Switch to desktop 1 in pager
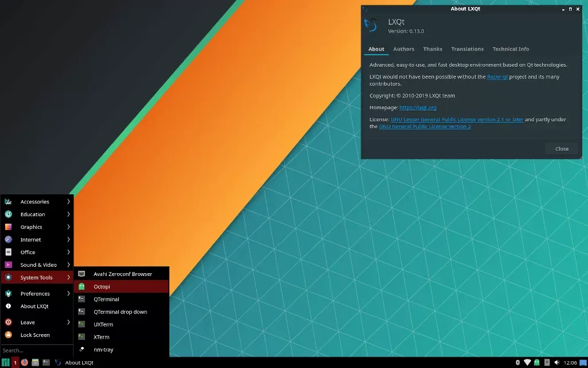Image resolution: width=588 pixels, height=368 pixels. pos(16,362)
